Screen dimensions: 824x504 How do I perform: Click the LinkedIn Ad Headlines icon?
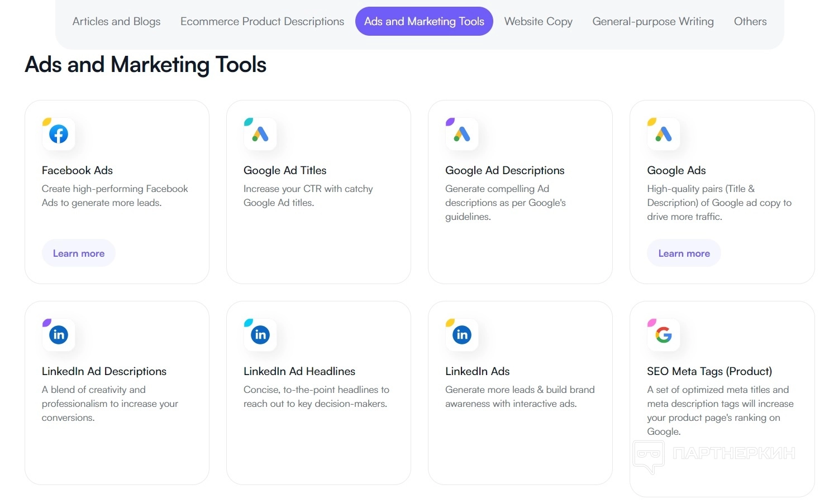point(260,335)
